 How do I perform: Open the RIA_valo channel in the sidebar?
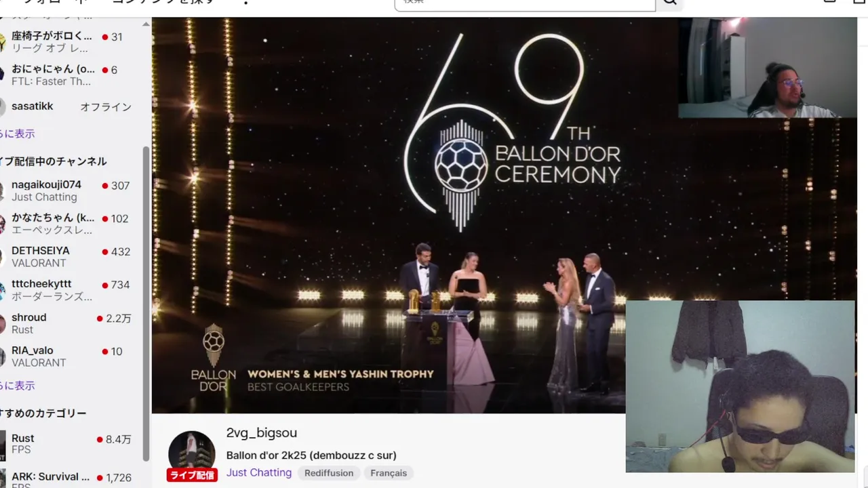pyautogui.click(x=68, y=357)
